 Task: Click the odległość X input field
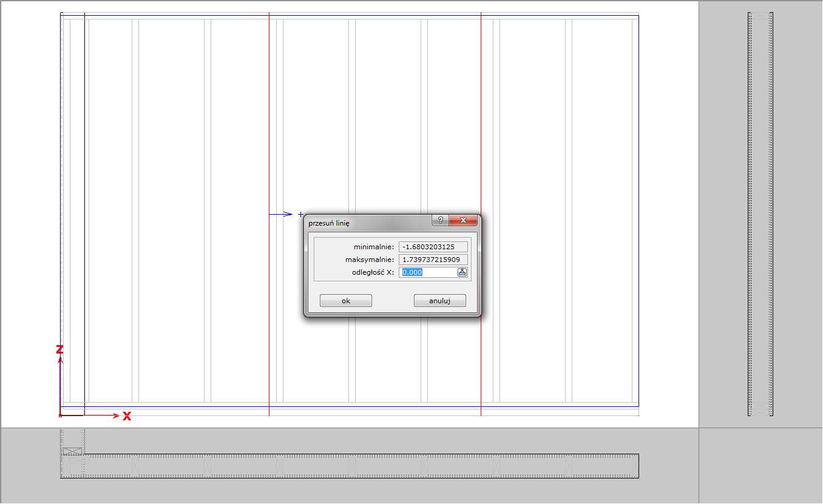pos(428,272)
